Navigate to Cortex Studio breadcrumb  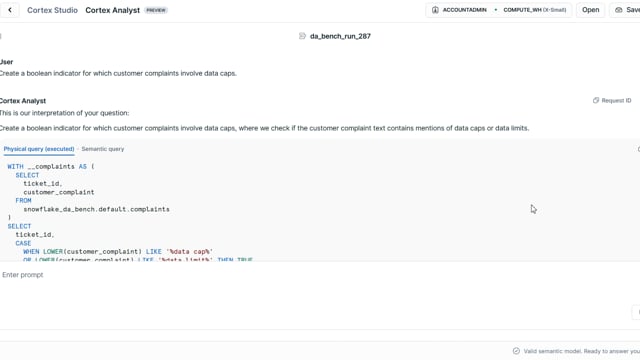coord(52,10)
